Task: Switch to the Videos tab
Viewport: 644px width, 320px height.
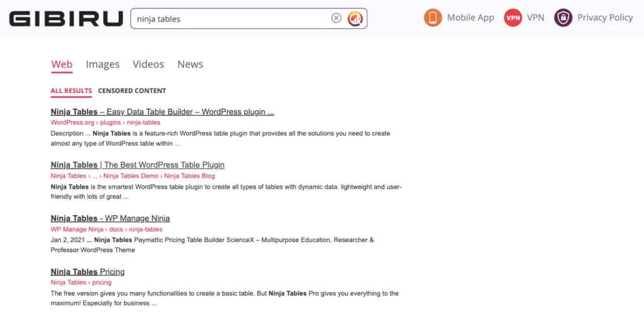Action: [x=148, y=65]
